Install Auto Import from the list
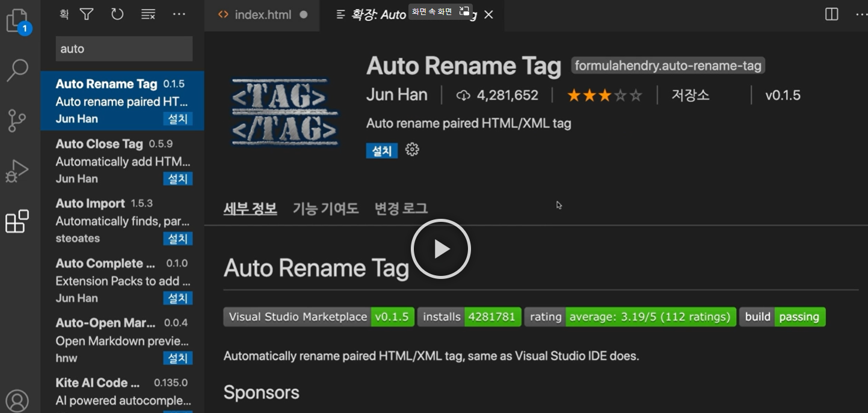This screenshot has width=868, height=413. coord(178,239)
